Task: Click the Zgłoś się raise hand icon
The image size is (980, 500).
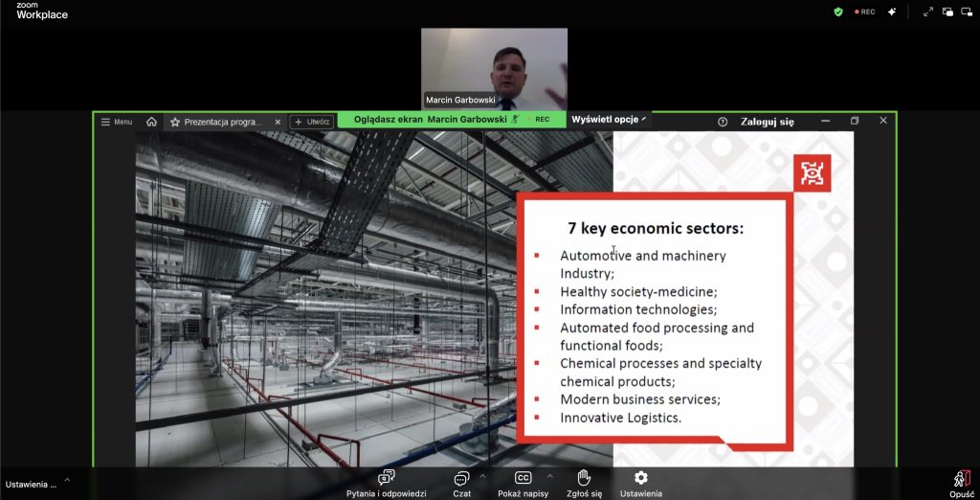Action: pos(583,478)
